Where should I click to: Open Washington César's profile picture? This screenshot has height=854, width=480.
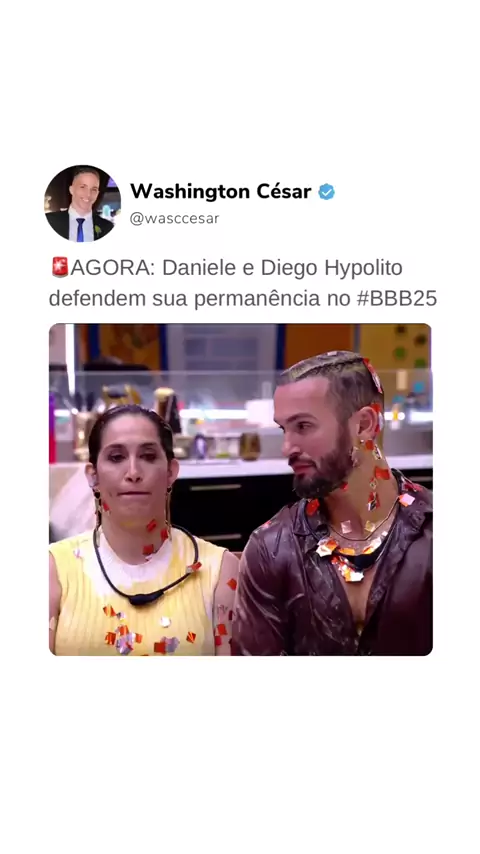[x=82, y=203]
